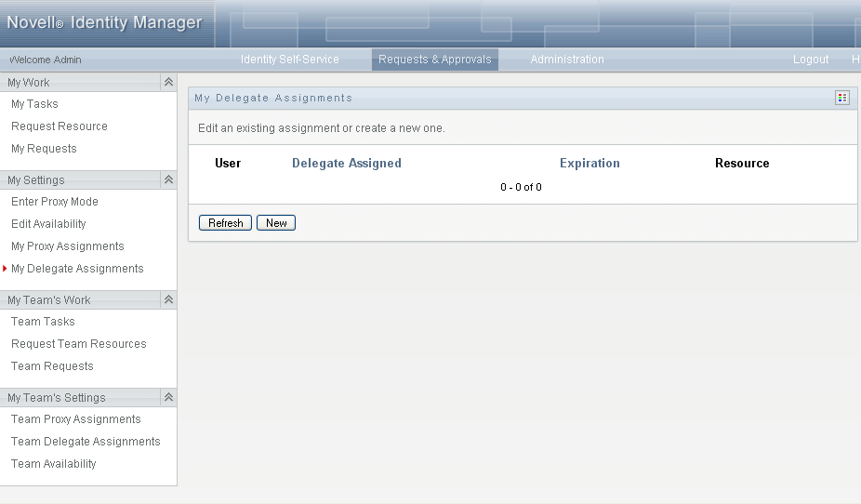Open Team Tasks

[x=43, y=322]
